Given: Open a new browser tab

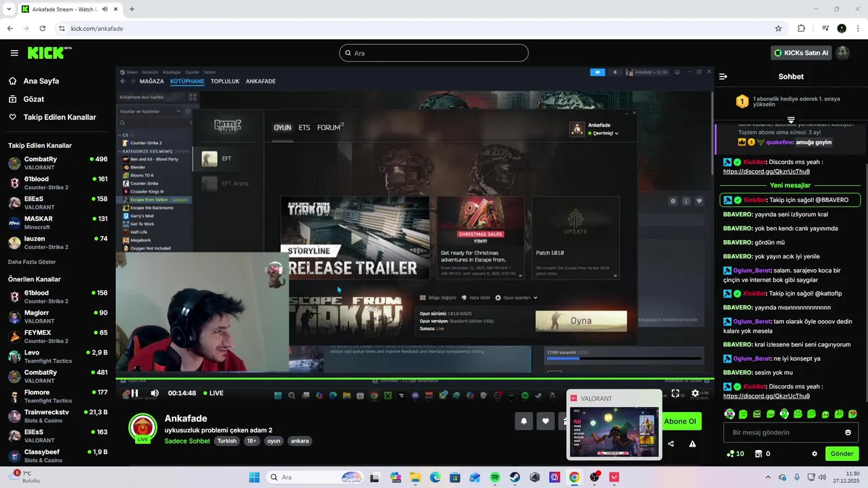Looking at the screenshot, I should click(x=132, y=9).
